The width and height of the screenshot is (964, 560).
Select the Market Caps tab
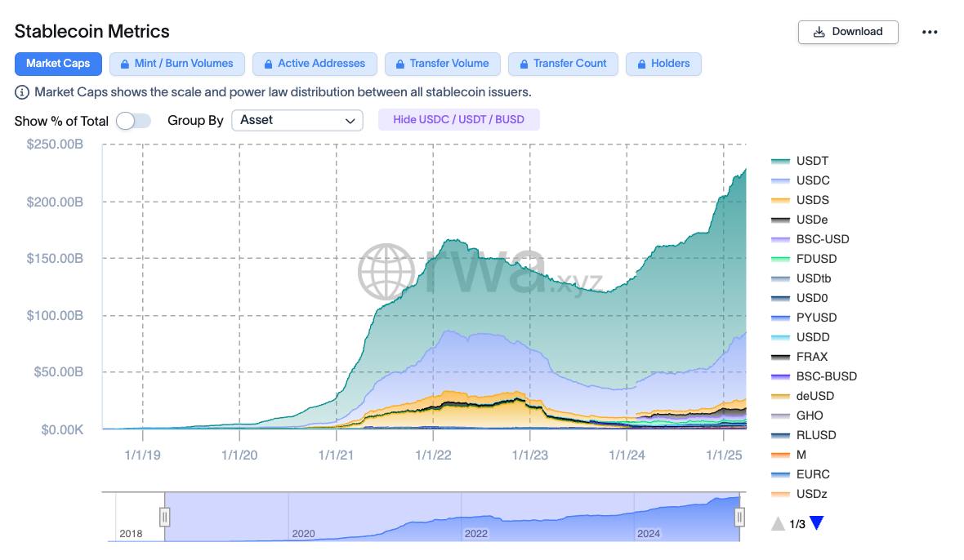58,64
